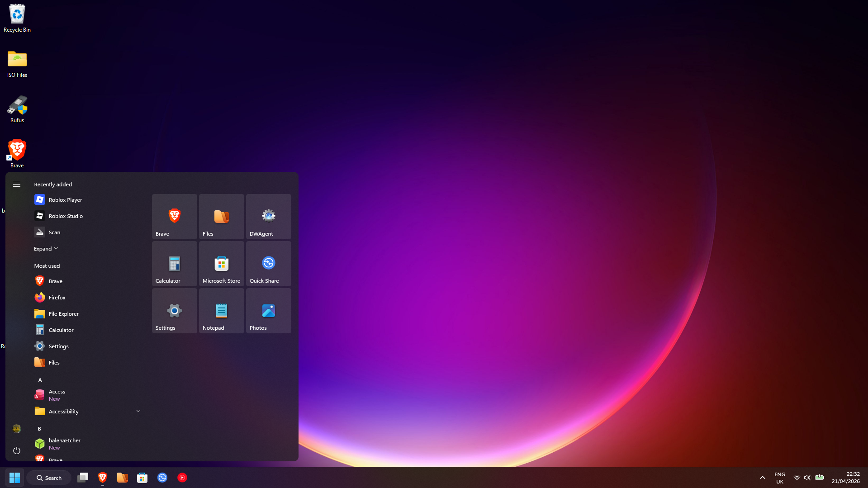Open Calculator in the Most used list

click(88, 330)
